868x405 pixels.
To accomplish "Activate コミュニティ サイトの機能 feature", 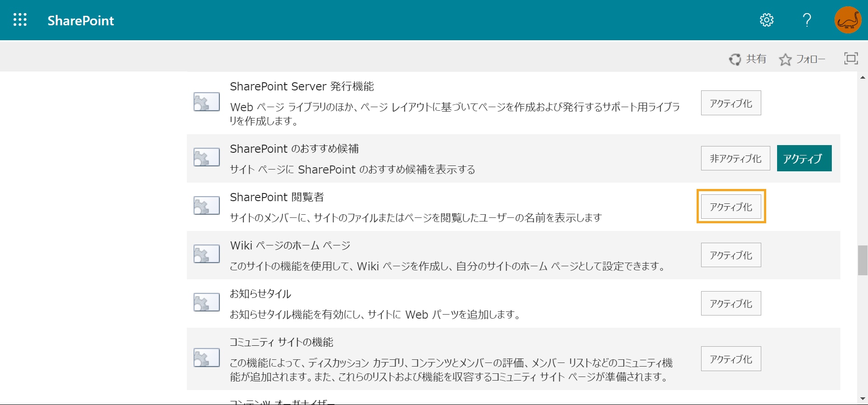I will [731, 359].
